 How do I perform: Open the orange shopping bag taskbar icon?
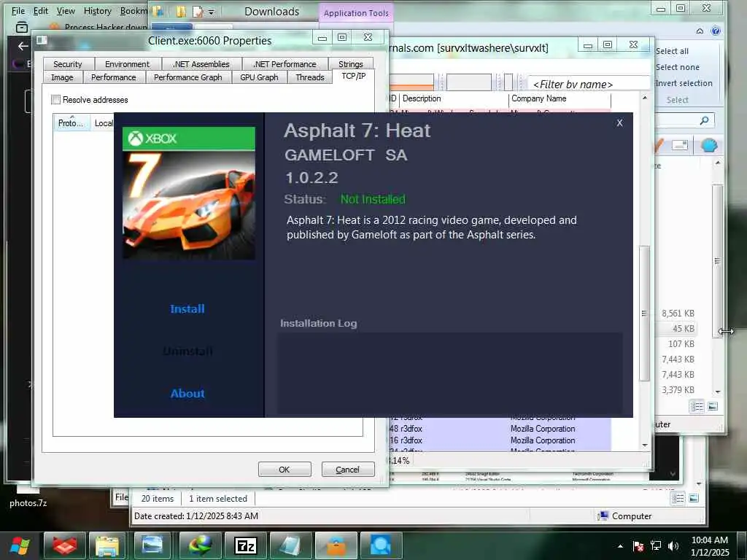pyautogui.click(x=336, y=545)
